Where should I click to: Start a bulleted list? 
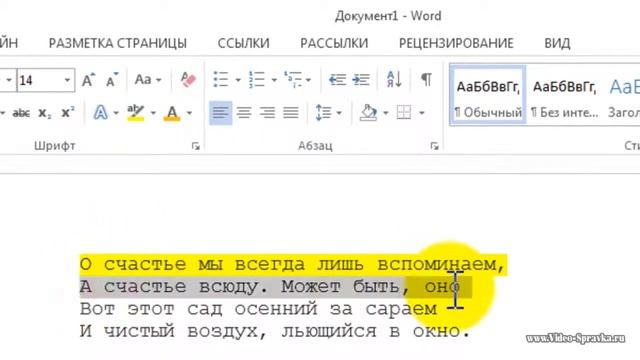(x=221, y=80)
